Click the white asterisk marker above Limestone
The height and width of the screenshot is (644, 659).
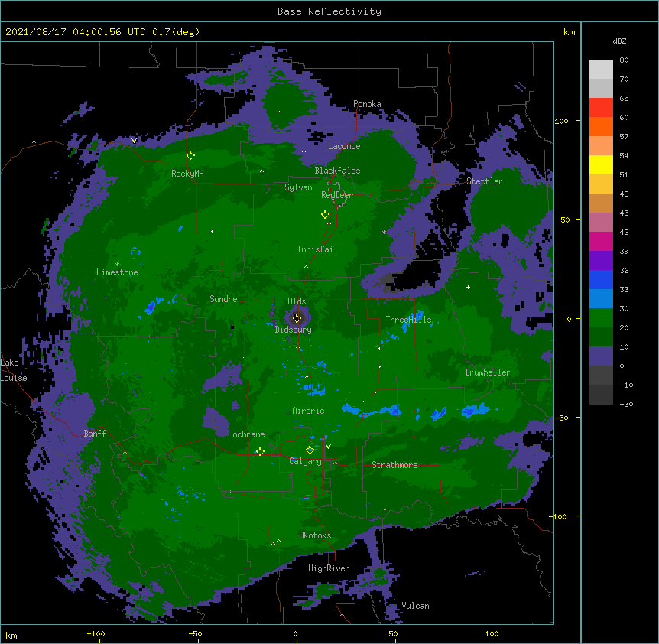click(117, 264)
